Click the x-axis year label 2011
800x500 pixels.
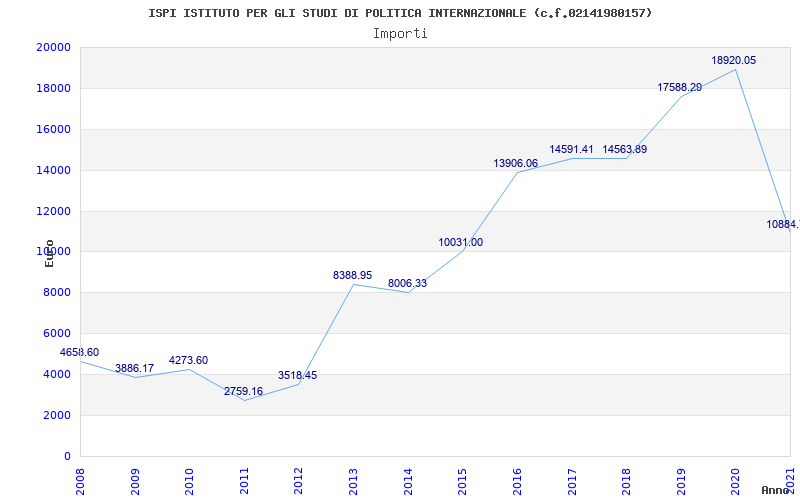tap(244, 481)
